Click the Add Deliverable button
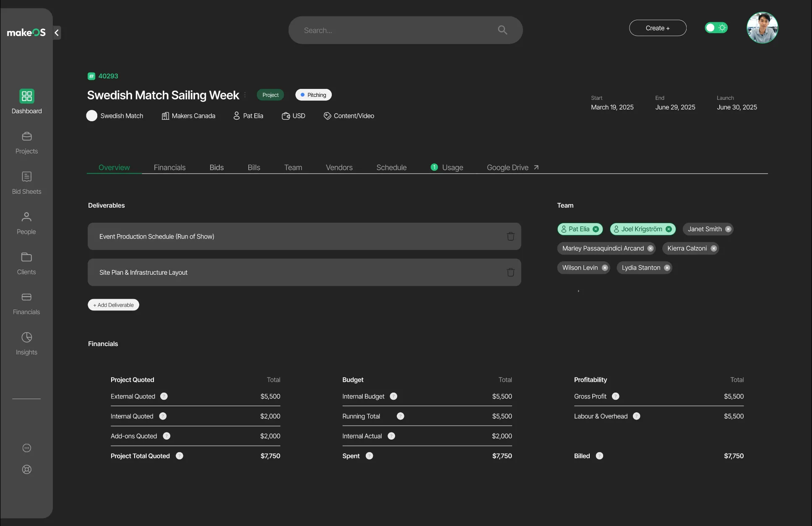 113,305
